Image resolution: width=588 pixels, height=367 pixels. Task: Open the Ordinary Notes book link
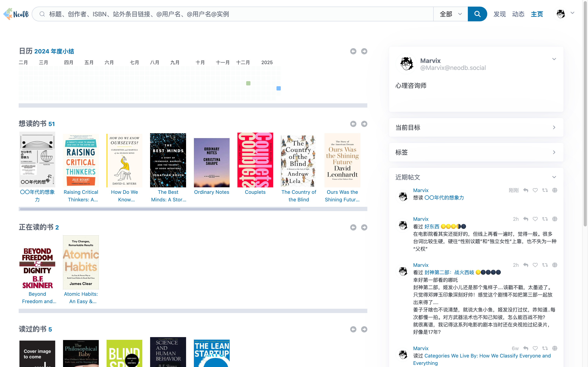(x=211, y=192)
